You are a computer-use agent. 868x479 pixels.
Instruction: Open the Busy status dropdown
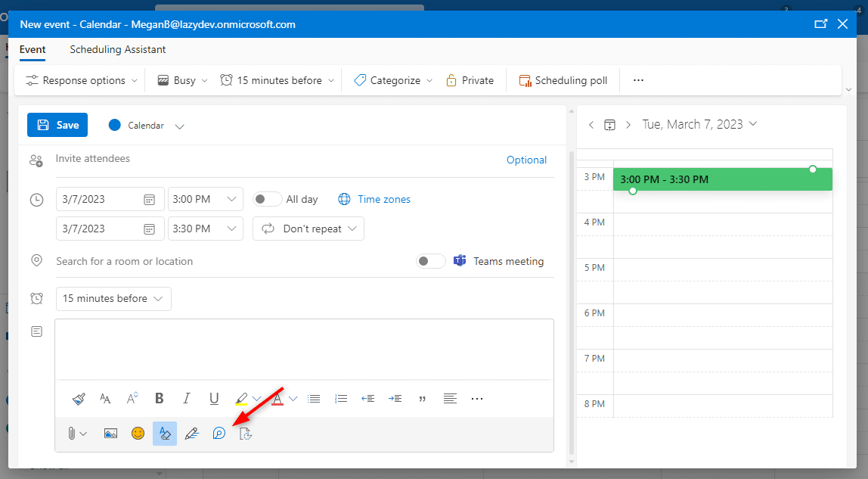pos(180,79)
